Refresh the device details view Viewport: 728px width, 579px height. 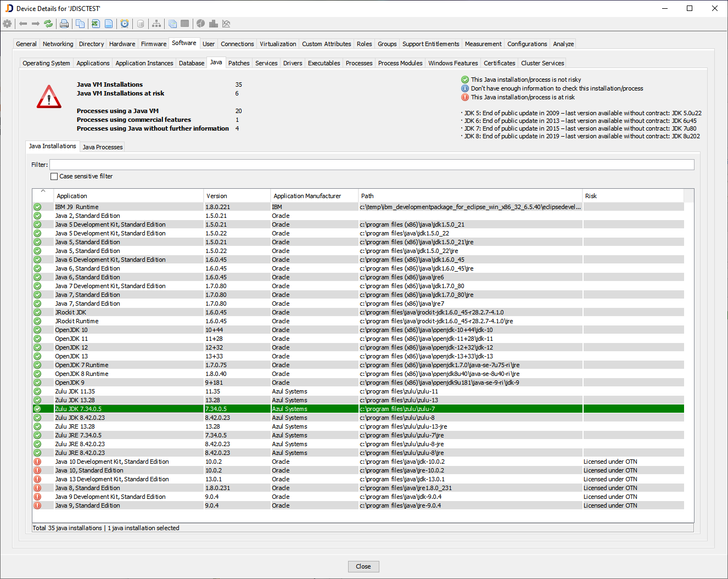(48, 24)
